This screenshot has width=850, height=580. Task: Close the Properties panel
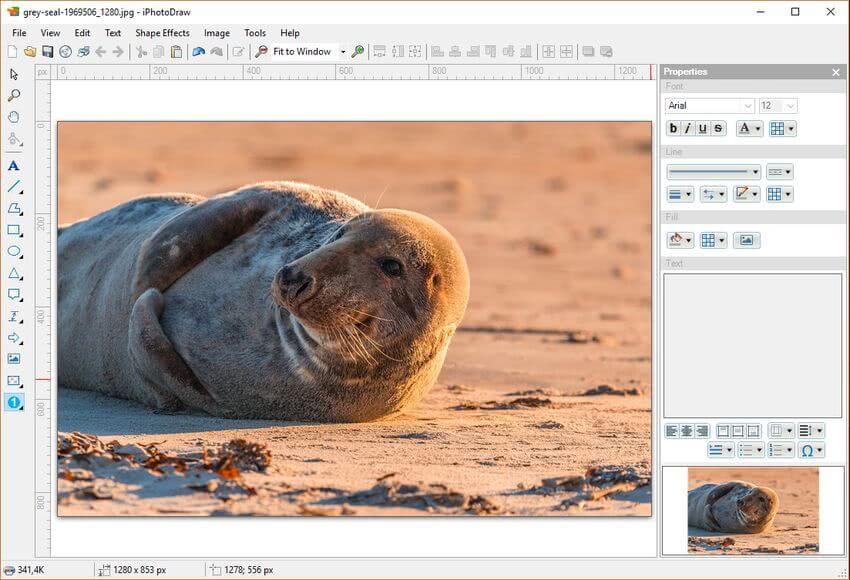(836, 72)
